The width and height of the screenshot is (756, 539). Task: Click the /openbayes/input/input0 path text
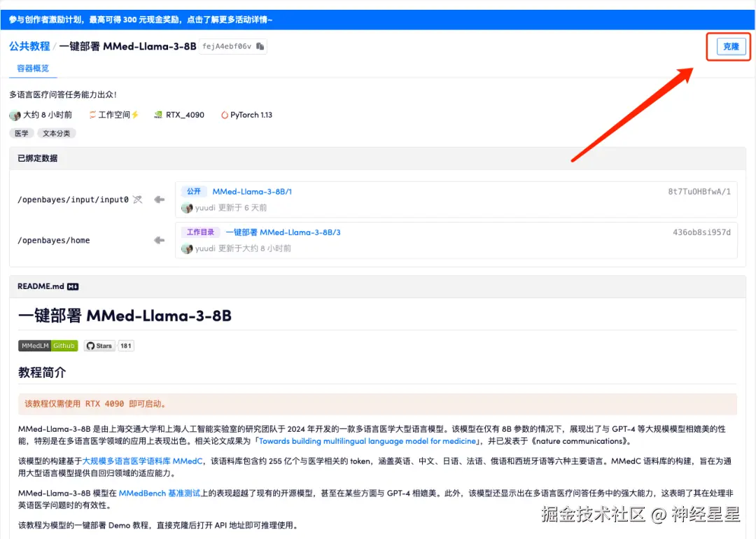click(73, 199)
